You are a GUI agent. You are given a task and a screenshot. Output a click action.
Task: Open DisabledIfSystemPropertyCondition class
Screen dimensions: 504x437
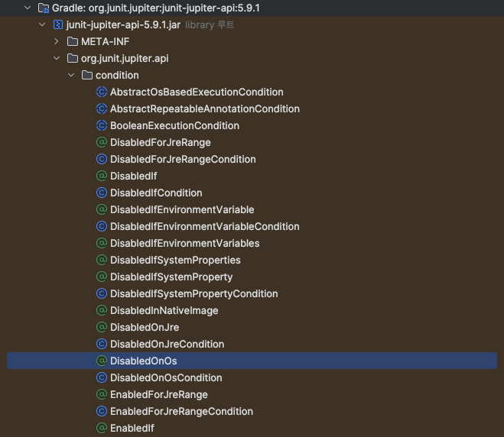point(193,294)
